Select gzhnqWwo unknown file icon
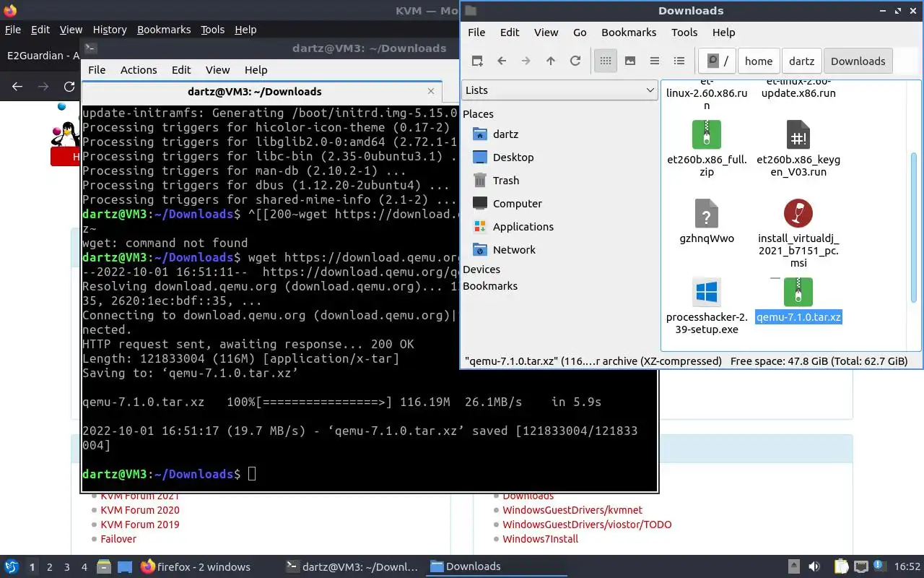 tap(706, 214)
